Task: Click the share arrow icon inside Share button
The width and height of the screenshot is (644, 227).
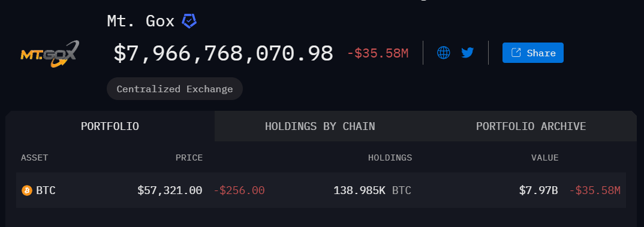Action: click(x=516, y=53)
